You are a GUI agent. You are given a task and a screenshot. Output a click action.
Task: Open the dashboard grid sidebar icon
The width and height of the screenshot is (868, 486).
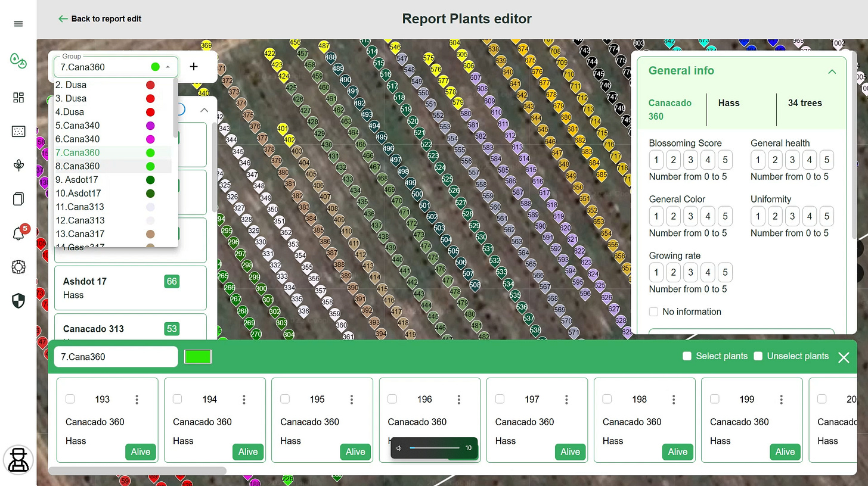18,98
